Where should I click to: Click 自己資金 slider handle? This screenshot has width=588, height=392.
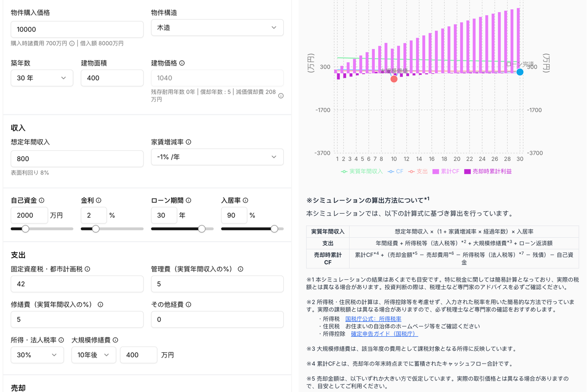click(x=25, y=229)
